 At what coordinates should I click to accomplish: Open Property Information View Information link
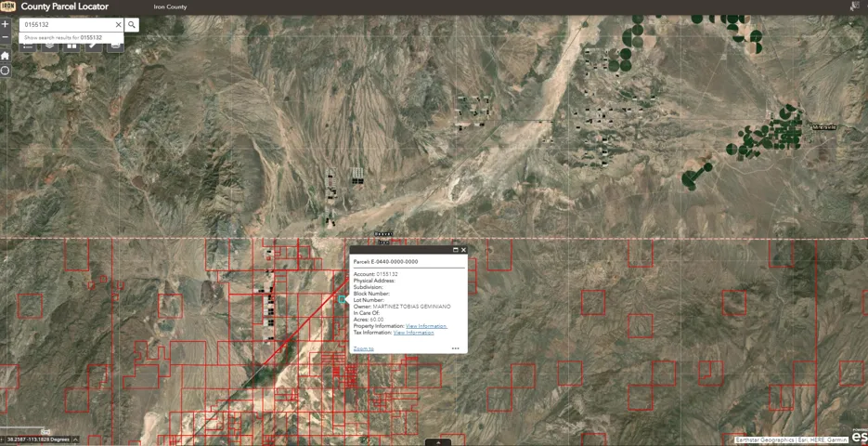[x=426, y=326]
